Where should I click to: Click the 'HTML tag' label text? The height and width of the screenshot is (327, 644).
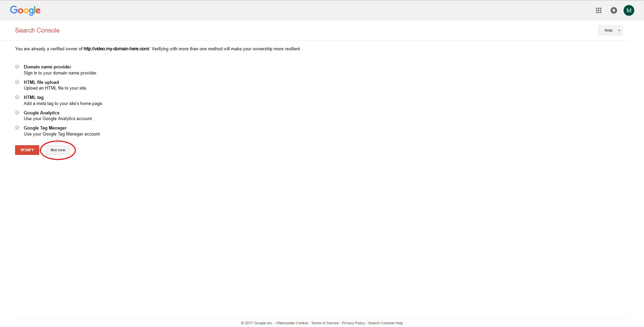pos(34,97)
